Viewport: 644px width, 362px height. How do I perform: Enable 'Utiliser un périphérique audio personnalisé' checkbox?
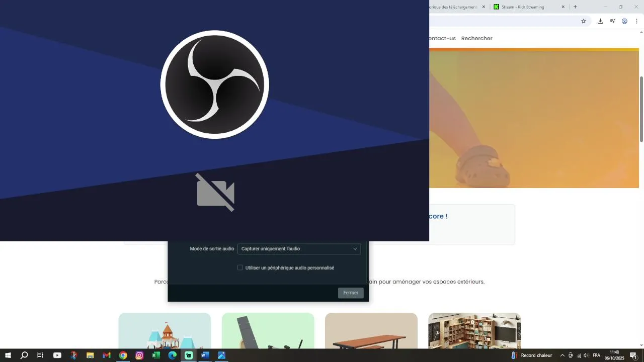[240, 268]
